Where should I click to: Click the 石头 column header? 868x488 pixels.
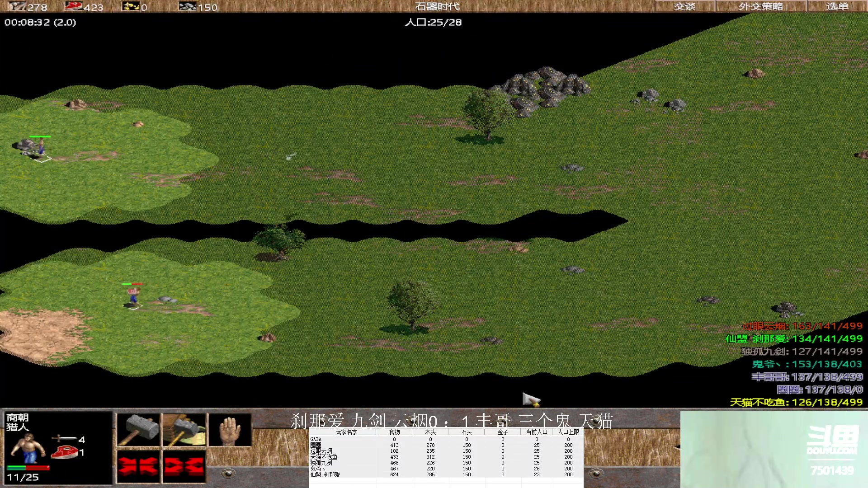[x=467, y=432]
